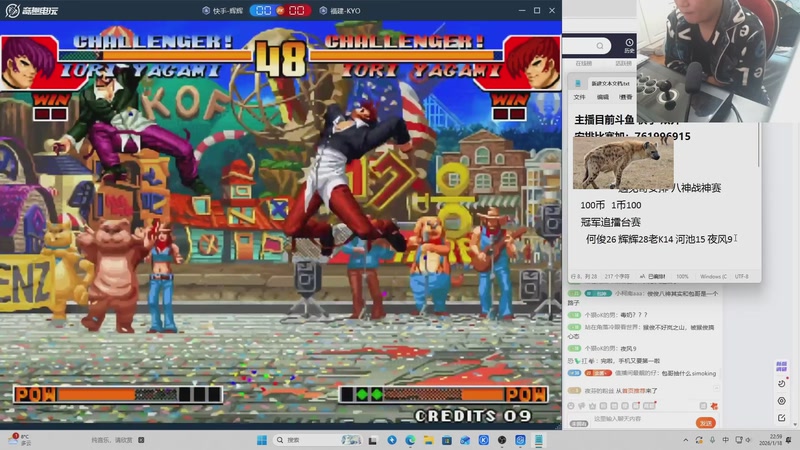Click the Windows taskbar search box
This screenshot has width=800, height=450.
(318, 440)
